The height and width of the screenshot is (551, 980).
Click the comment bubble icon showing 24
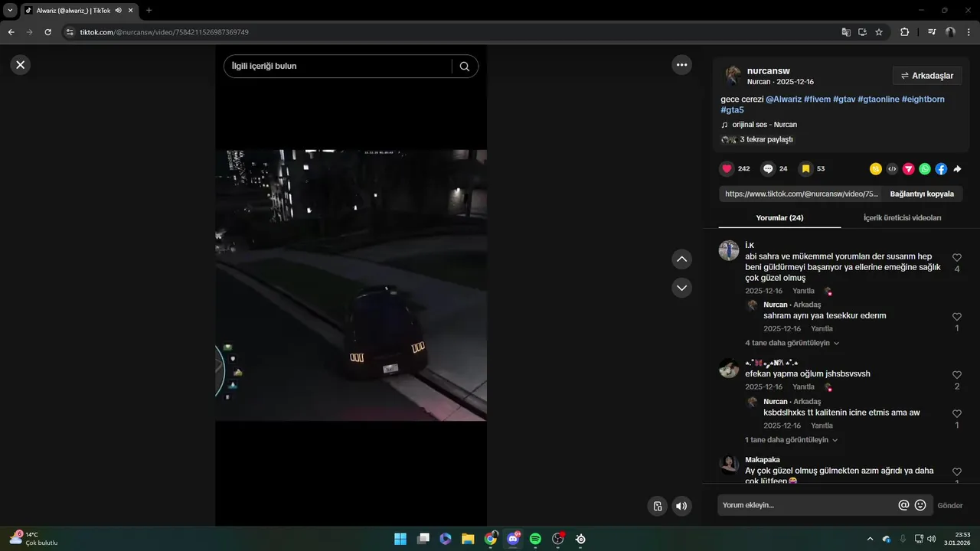(x=768, y=169)
